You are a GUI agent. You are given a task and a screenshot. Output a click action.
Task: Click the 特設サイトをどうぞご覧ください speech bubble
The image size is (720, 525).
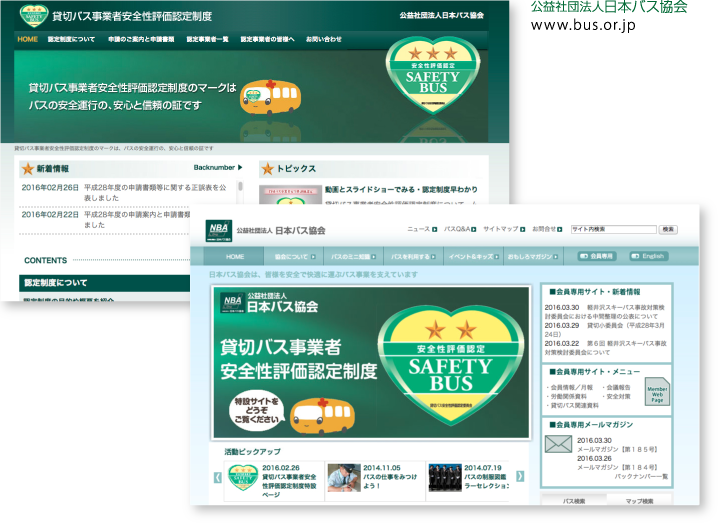(256, 410)
